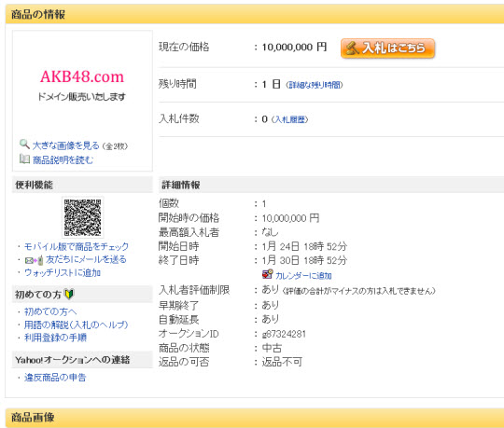Click the 友だちにメールを送る link
The width and height of the screenshot is (504, 428).
point(86,259)
